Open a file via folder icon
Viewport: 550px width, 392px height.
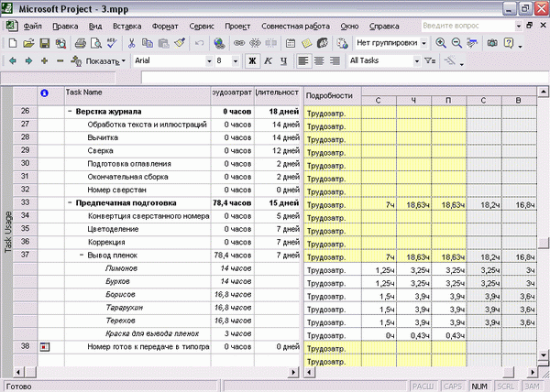point(28,43)
